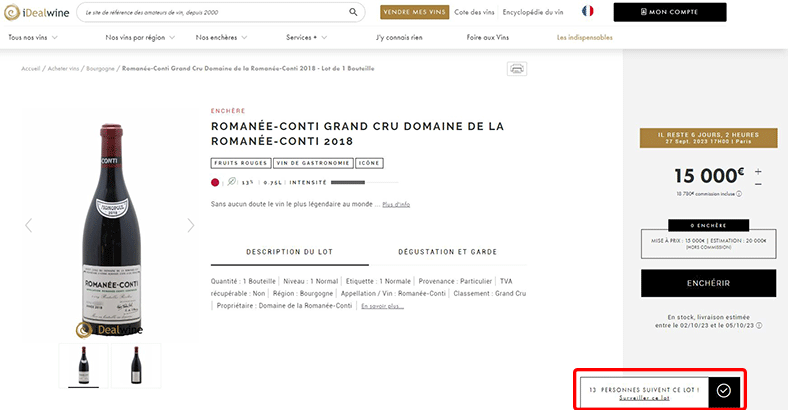This screenshot has width=788, height=410.
Task: Click the Enchérir button
Action: (709, 283)
